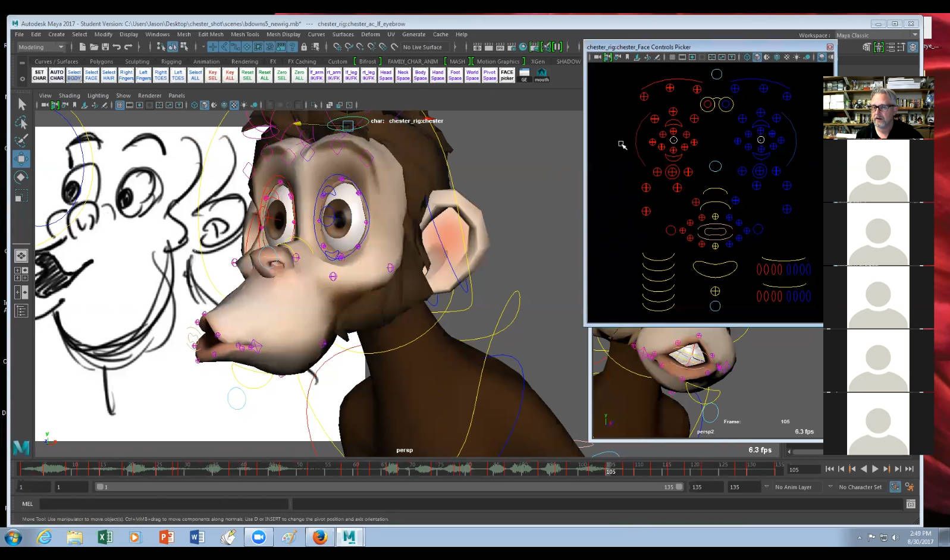
Task: Open animation preferences running-man icon
Action: [x=910, y=487]
